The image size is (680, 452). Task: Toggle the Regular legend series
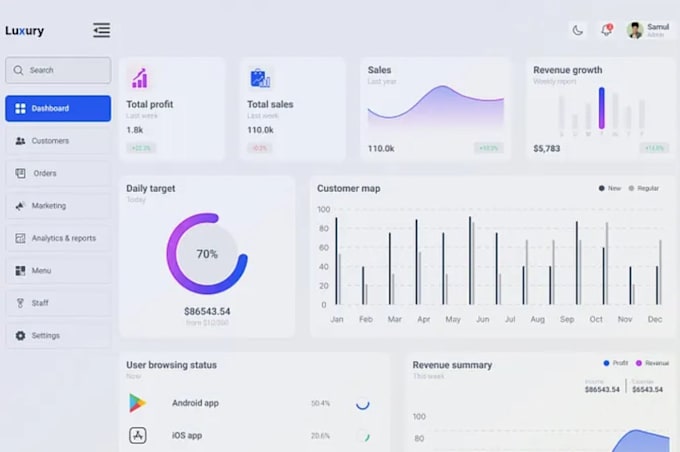[x=644, y=188]
